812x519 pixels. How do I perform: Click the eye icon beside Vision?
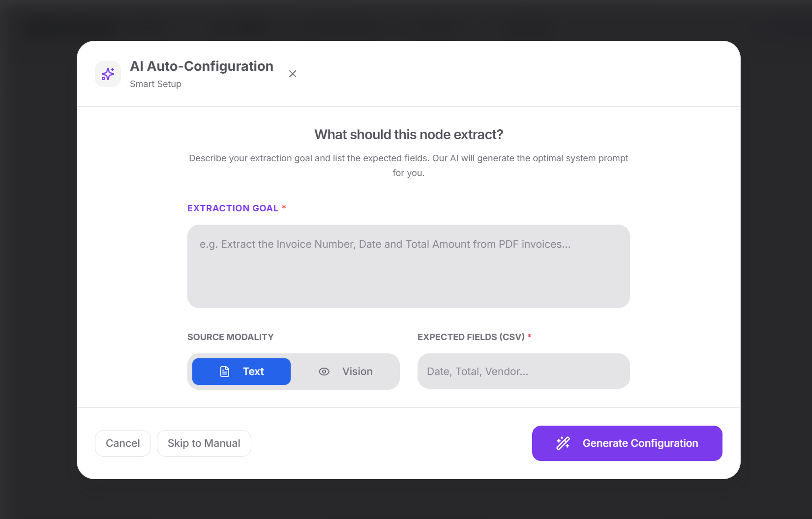click(x=324, y=372)
